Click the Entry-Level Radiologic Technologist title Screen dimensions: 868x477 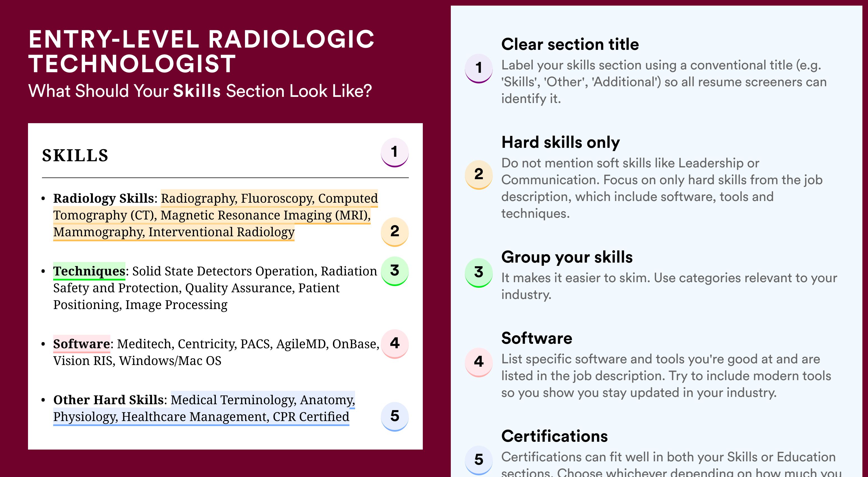point(201,51)
